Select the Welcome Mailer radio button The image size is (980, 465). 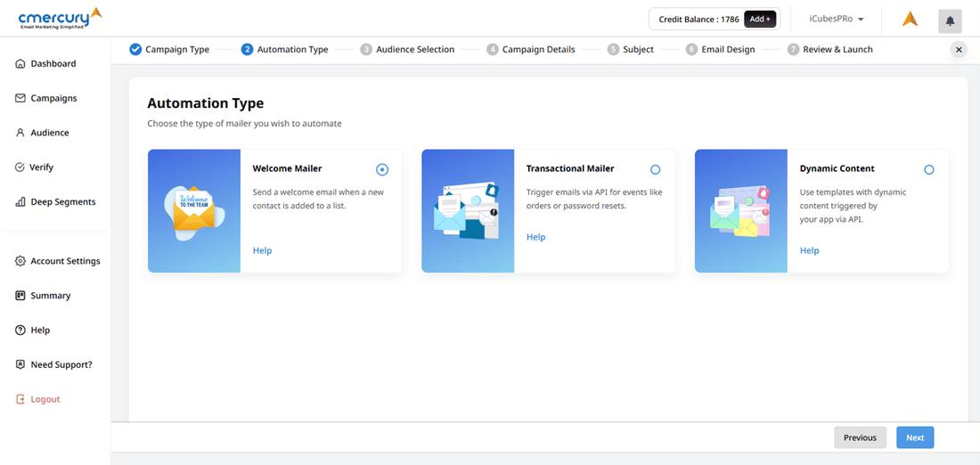[382, 169]
